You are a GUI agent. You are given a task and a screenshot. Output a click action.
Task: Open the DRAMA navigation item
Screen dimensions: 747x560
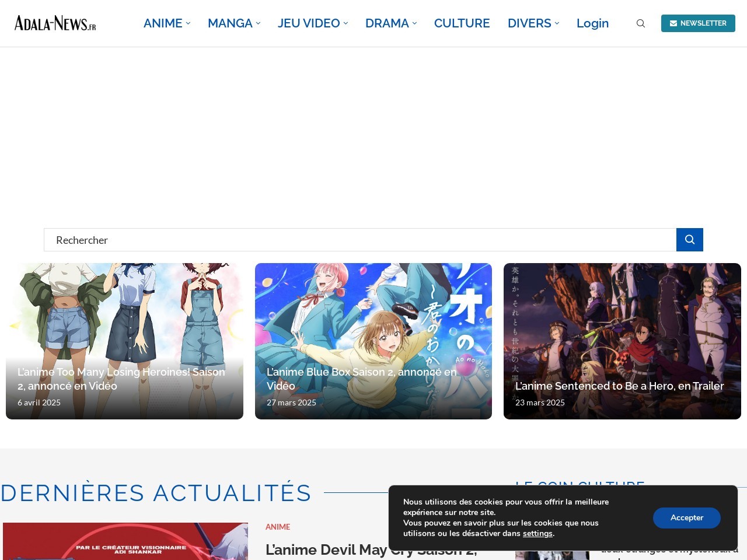pos(387,23)
